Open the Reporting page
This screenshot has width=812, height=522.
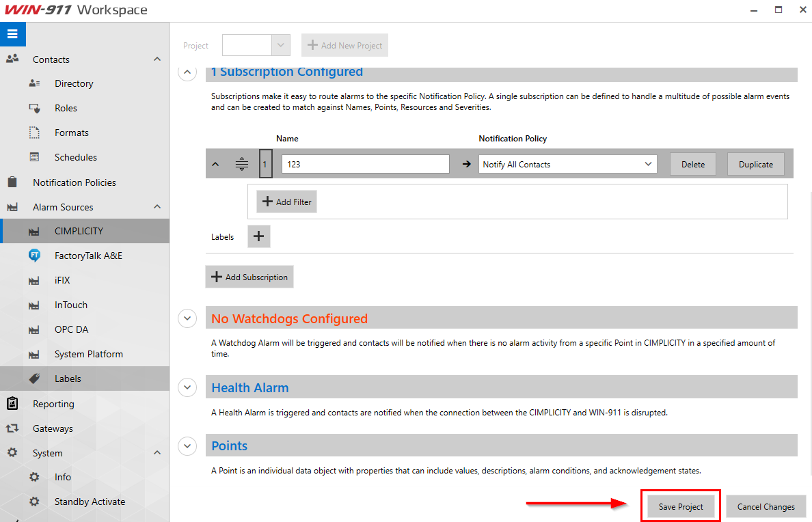(x=53, y=404)
